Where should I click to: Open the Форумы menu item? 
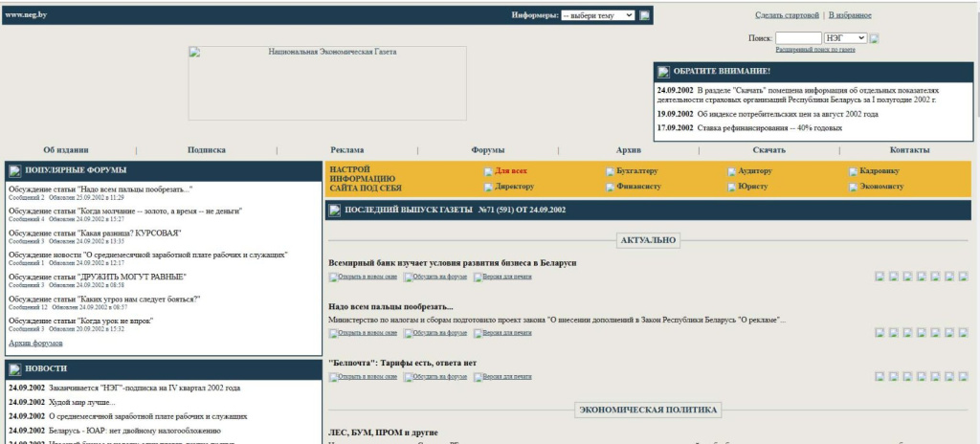(488, 150)
